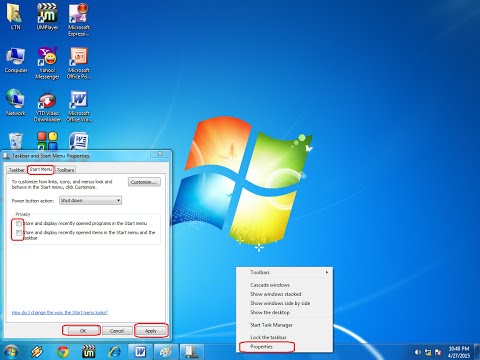Open UMPlayer from the taskbar

pyautogui.click(x=89, y=352)
